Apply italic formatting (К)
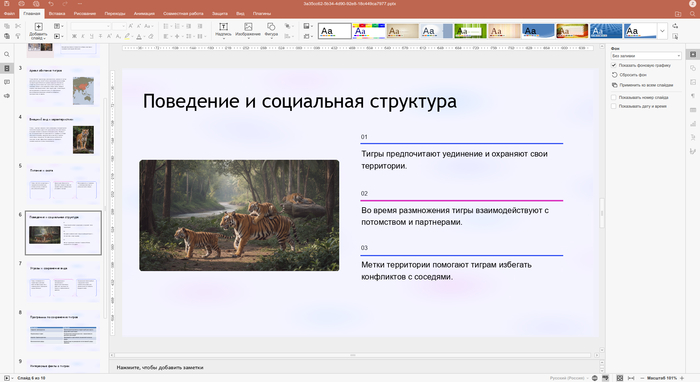Viewport: 700px width, 382px height. click(x=83, y=36)
